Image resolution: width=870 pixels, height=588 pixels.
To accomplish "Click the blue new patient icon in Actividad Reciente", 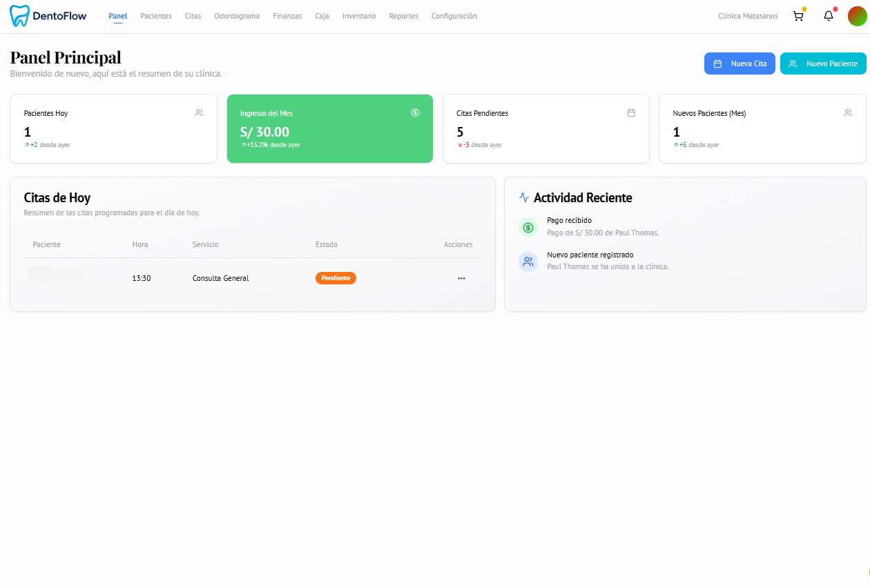I will coord(528,262).
